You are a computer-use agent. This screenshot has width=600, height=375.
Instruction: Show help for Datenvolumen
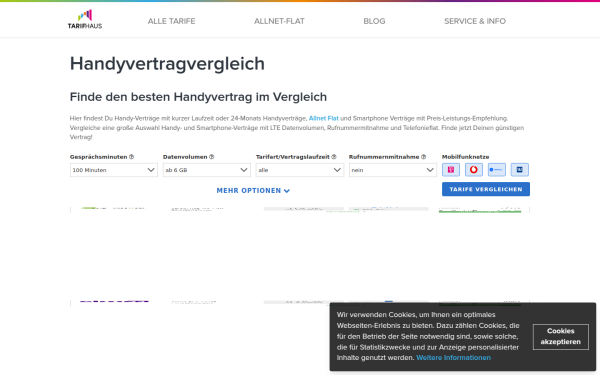pos(212,157)
